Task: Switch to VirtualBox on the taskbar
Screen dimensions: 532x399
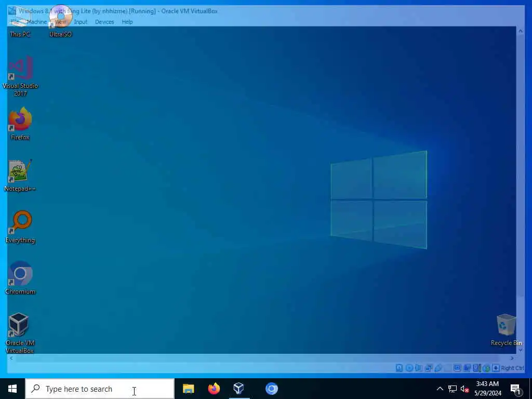Action: (239, 389)
